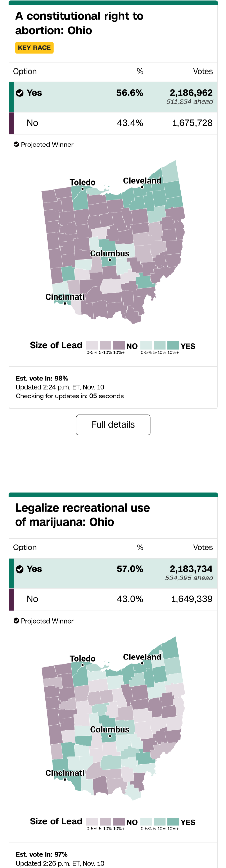Click the Yes checkmark icon in marijuana results
The height and width of the screenshot is (868, 226).
(x=20, y=569)
